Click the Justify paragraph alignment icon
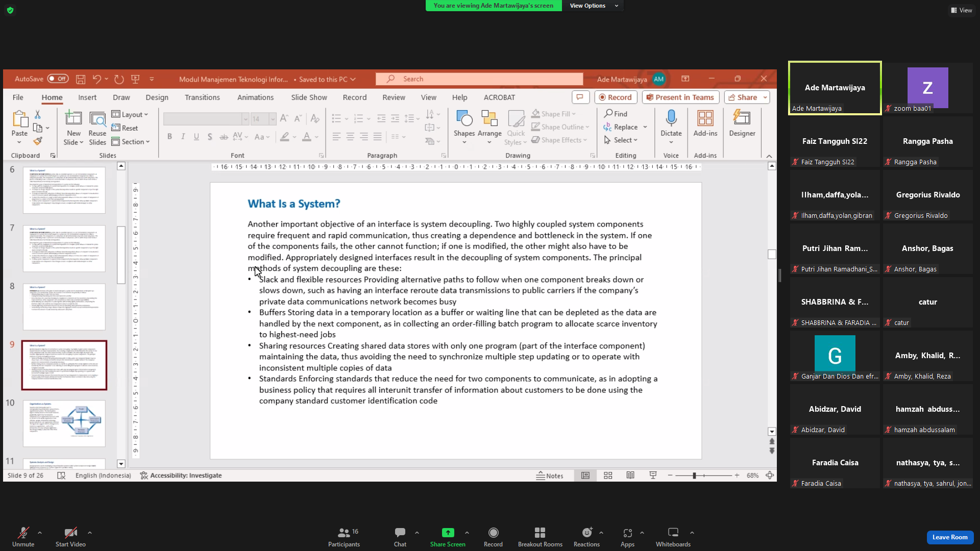Viewport: 980px width, 551px height. [378, 137]
